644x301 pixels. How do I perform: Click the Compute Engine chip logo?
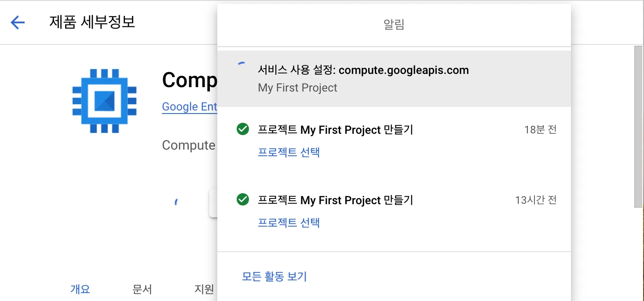(104, 101)
